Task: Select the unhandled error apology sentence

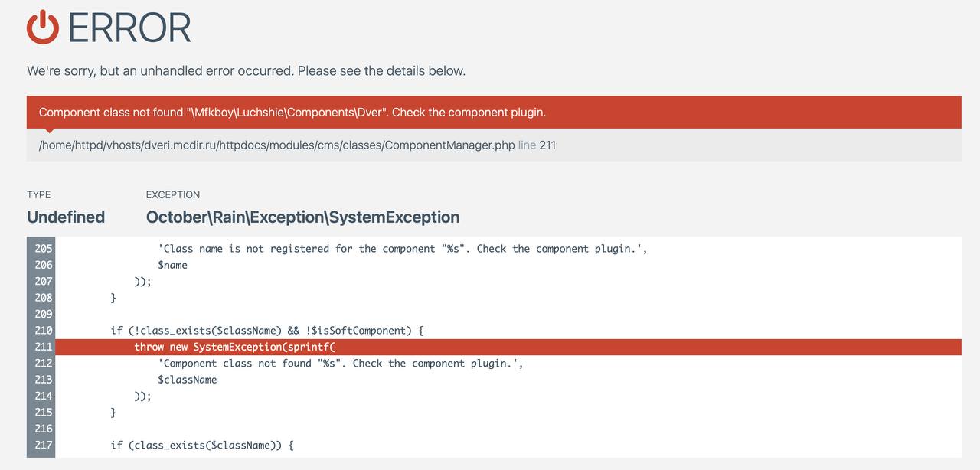Action: click(x=246, y=70)
